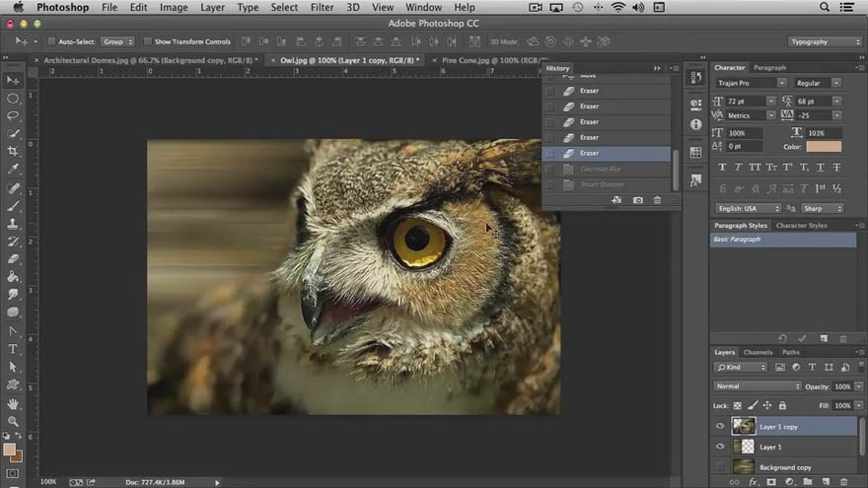The width and height of the screenshot is (868, 488).
Task: Select the Paint Bucket tool
Action: pos(13,277)
